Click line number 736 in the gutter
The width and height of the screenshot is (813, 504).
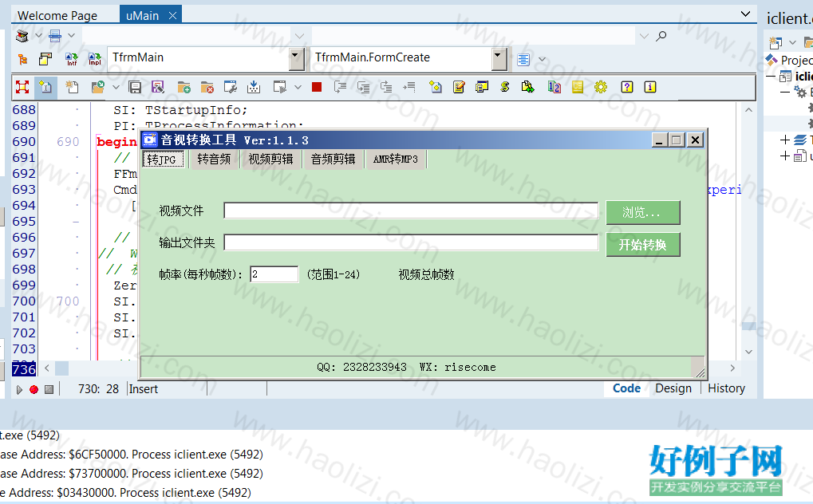click(x=24, y=369)
